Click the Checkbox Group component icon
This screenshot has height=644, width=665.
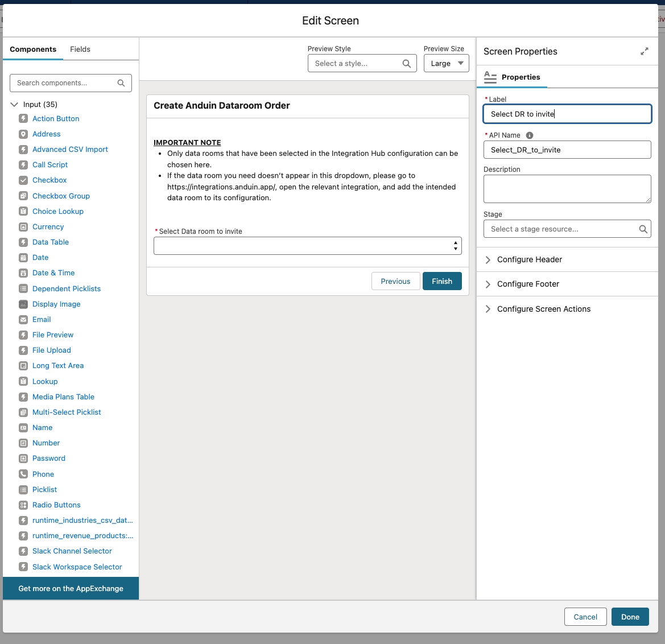point(23,196)
